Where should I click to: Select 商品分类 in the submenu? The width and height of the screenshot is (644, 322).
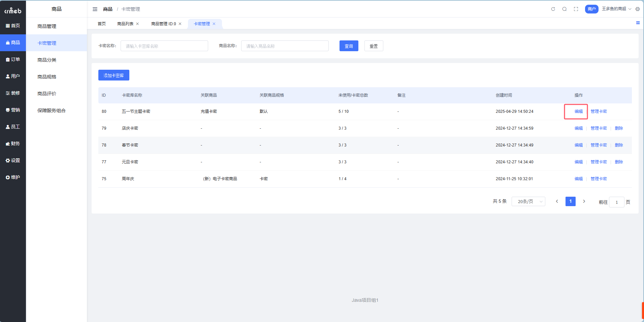pyautogui.click(x=47, y=60)
